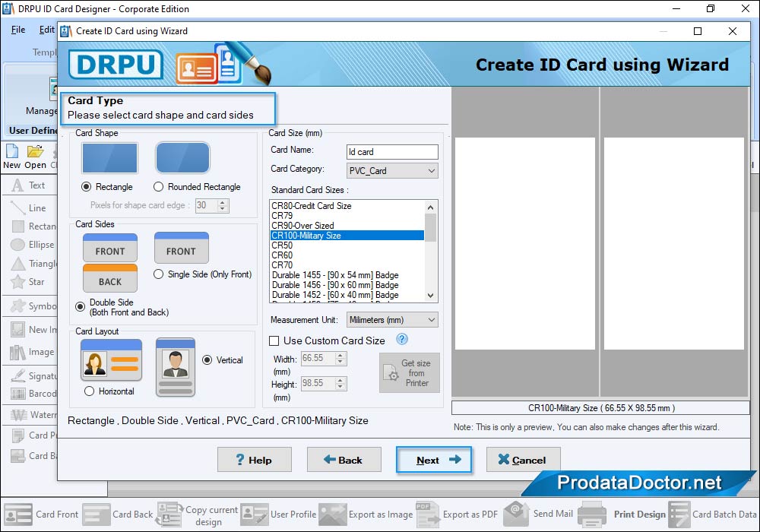760x532 pixels.
Task: Open Measurement Unit dropdown
Action: click(x=392, y=320)
